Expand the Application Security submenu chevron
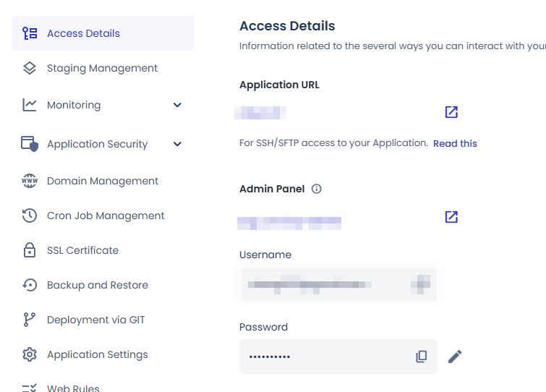Viewport: 546px width, 392px height. (177, 144)
